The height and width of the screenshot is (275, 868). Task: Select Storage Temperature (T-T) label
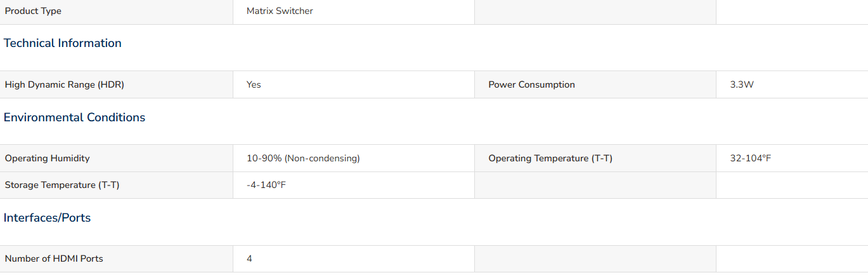click(62, 185)
